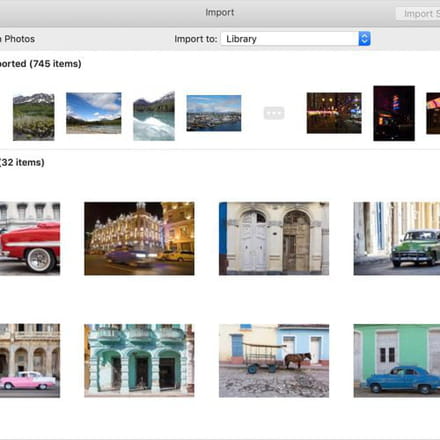Select the red classic car photo
Image resolution: width=440 pixels, height=440 pixels.
[x=30, y=239]
